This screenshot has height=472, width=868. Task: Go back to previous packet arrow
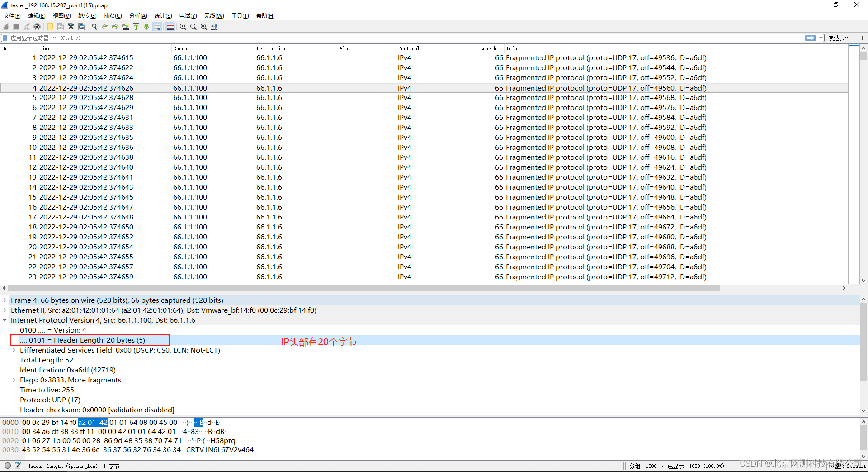pos(105,27)
